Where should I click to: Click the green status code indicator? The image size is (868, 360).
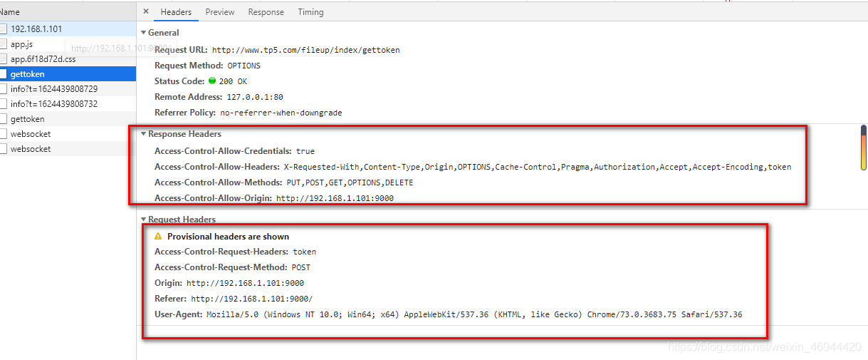coord(212,81)
